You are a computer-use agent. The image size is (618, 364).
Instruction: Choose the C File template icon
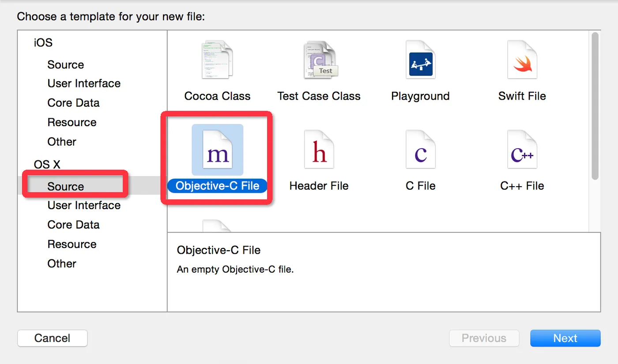[x=420, y=150]
